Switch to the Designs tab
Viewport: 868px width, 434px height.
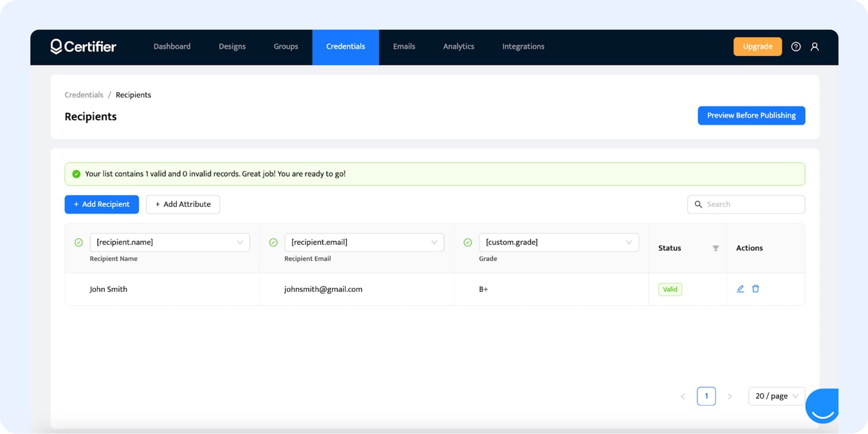[x=232, y=47]
